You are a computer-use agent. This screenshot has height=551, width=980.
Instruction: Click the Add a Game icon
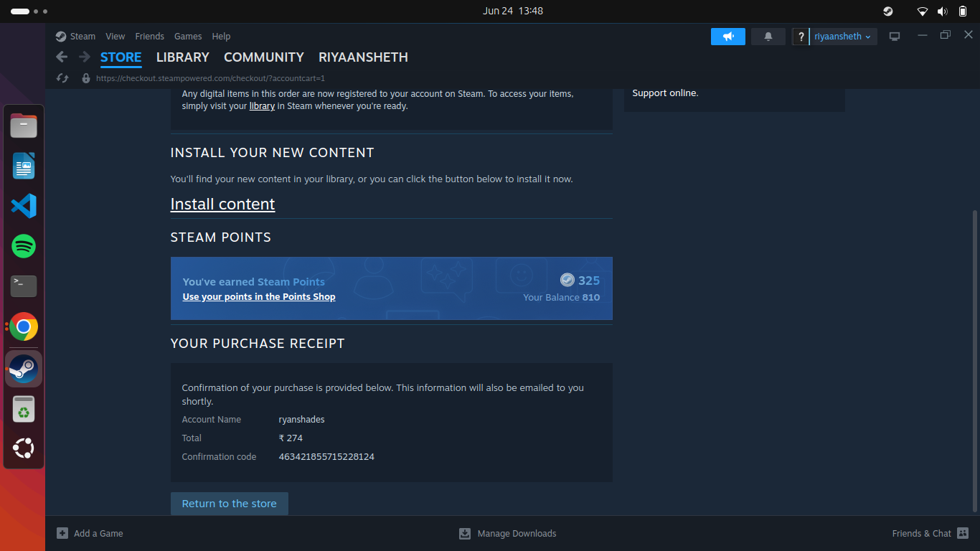point(62,533)
